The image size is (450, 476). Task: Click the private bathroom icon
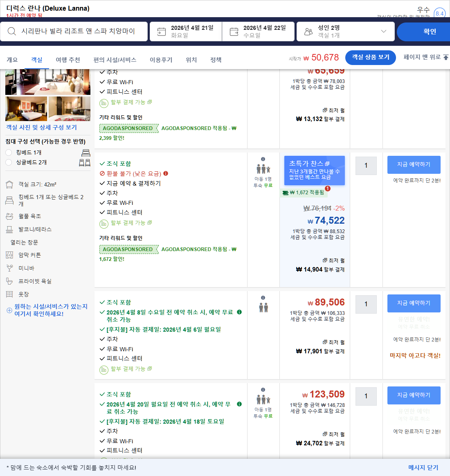pos(9,281)
